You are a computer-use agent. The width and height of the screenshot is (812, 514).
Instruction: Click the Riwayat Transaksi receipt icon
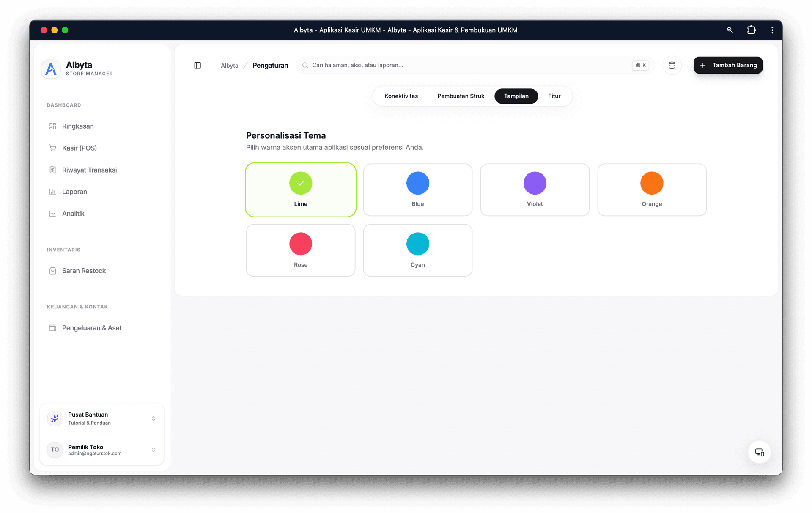pos(52,170)
